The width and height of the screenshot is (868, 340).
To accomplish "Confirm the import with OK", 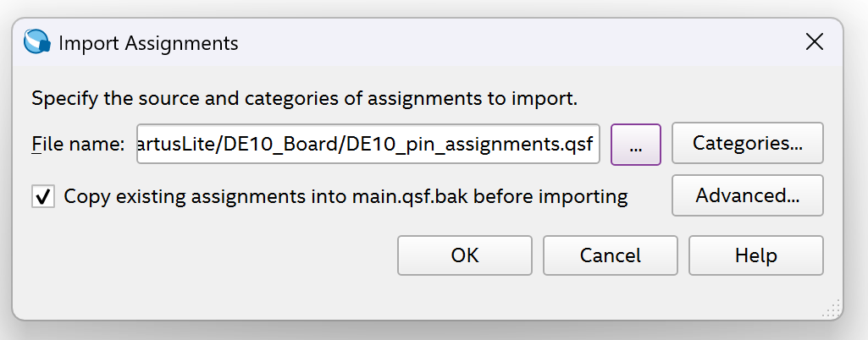I will point(464,255).
